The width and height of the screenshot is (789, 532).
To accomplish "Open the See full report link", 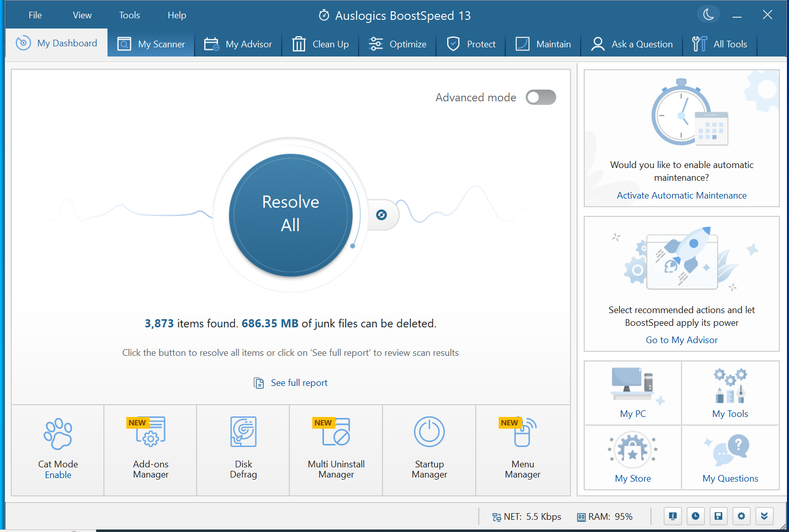I will (299, 383).
